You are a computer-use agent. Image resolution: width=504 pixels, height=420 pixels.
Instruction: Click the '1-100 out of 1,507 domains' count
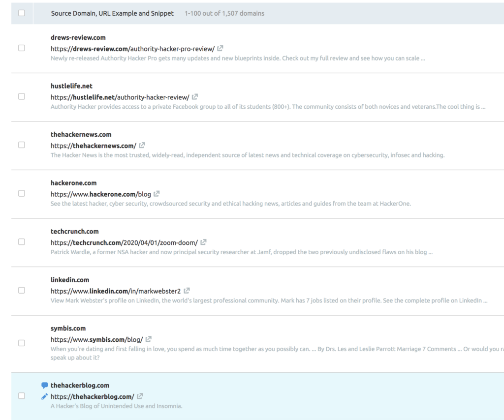click(224, 13)
